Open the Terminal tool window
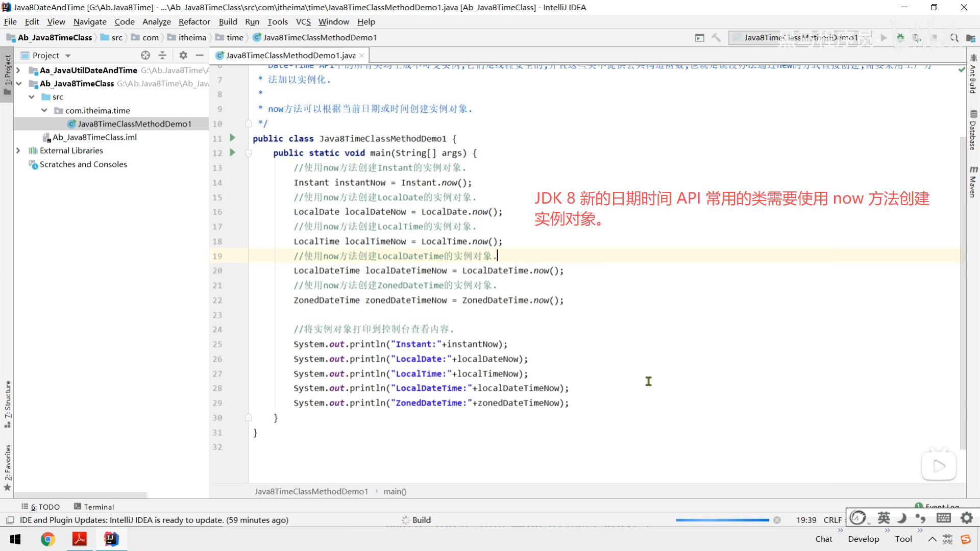Viewport: 980px width, 551px height. coord(94,507)
